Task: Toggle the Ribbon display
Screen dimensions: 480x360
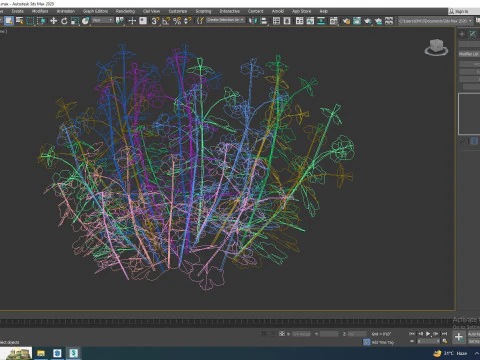Action: click(300, 21)
